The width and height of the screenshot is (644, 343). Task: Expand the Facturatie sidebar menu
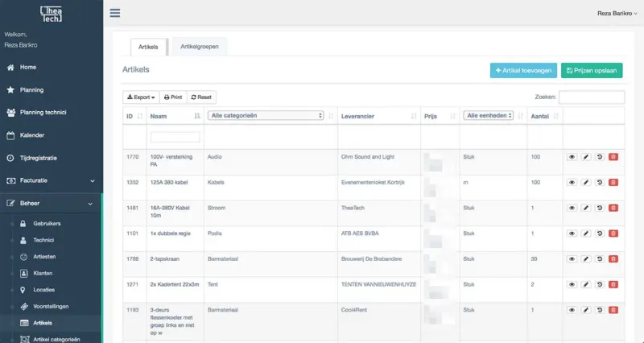pyautogui.click(x=51, y=180)
